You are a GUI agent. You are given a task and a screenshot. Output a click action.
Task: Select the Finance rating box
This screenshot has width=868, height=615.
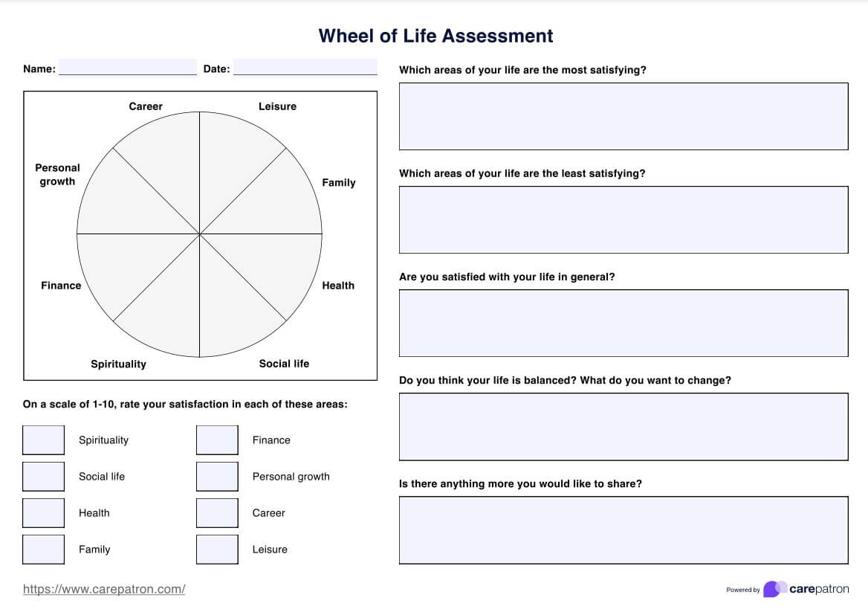217,440
